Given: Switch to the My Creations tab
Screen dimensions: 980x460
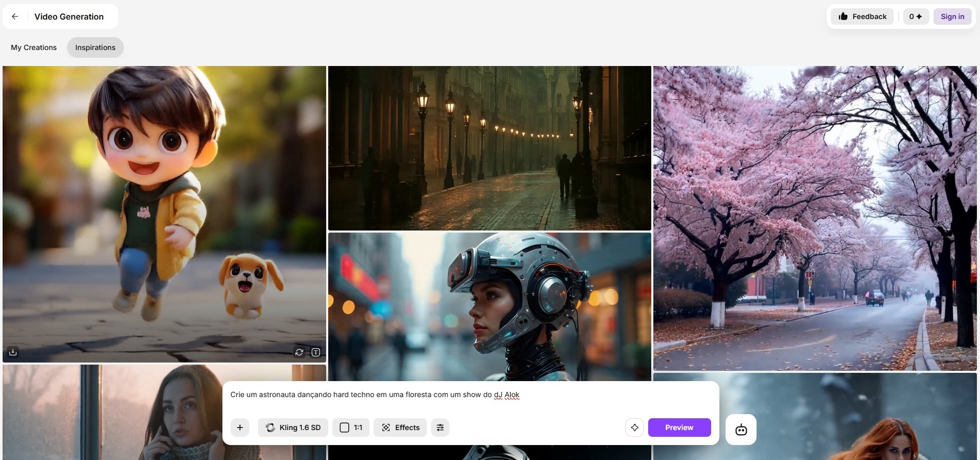Looking at the screenshot, I should click(34, 47).
